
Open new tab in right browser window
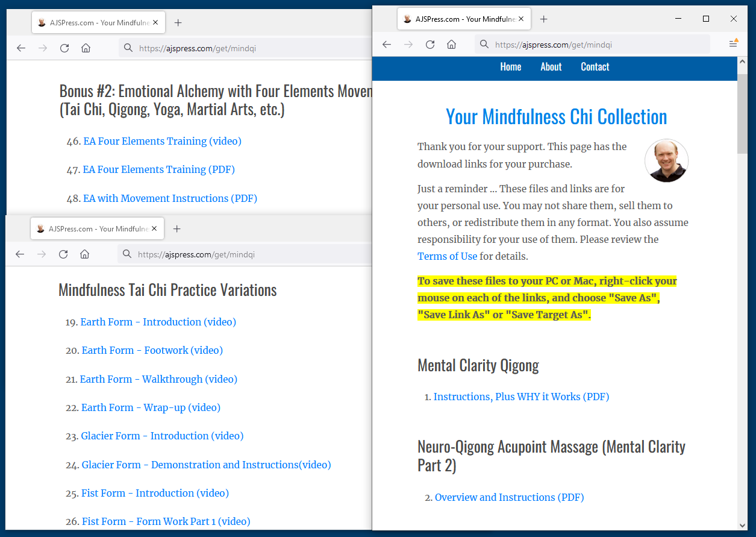coord(543,19)
